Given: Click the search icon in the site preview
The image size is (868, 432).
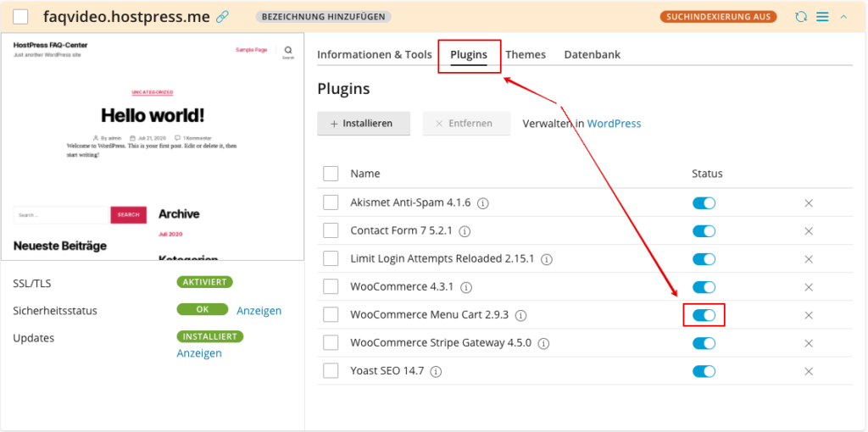Looking at the screenshot, I should pyautogui.click(x=288, y=52).
